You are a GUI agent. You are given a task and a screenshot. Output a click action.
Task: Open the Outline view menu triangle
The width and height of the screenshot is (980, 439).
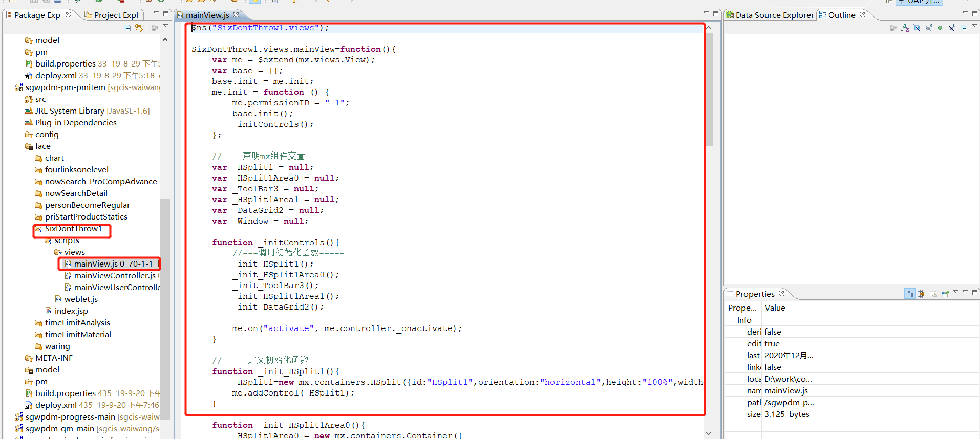pos(975,26)
